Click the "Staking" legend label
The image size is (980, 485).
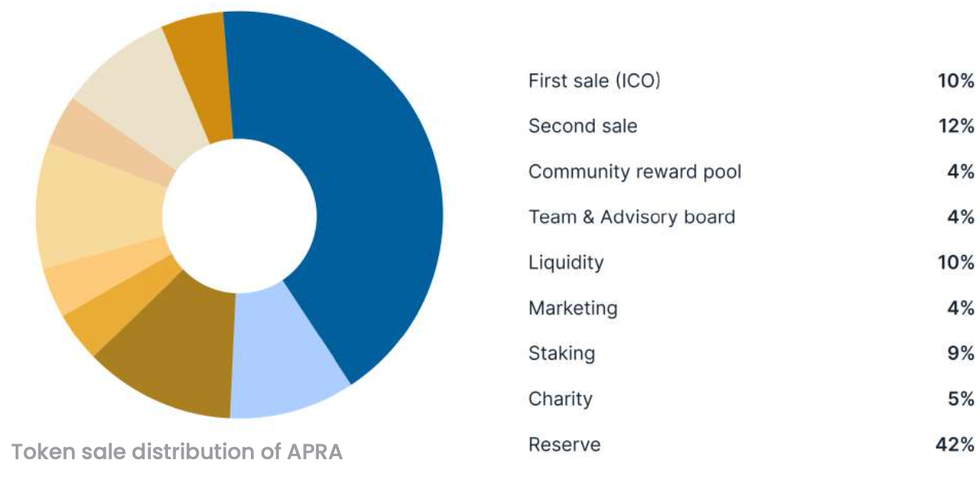point(561,354)
